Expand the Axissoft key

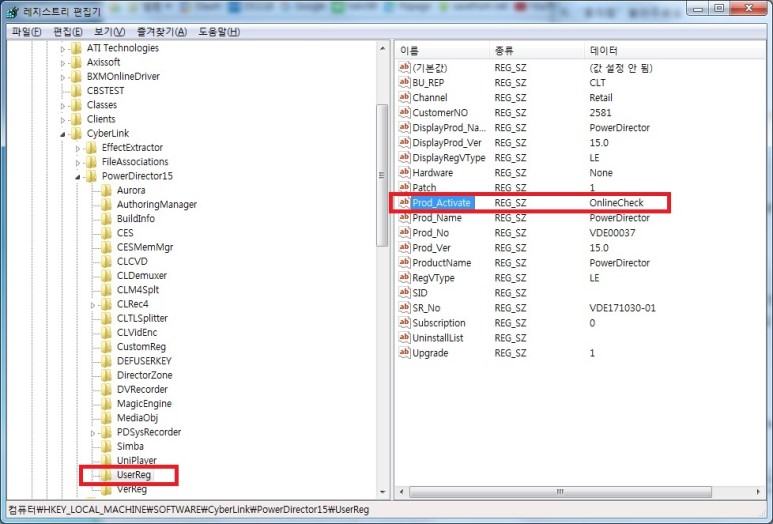[63, 63]
